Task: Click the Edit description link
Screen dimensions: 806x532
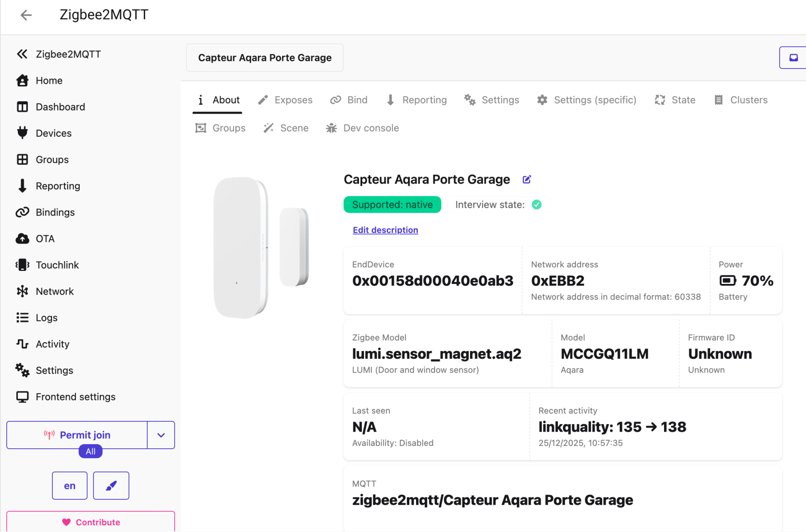Action: (385, 230)
